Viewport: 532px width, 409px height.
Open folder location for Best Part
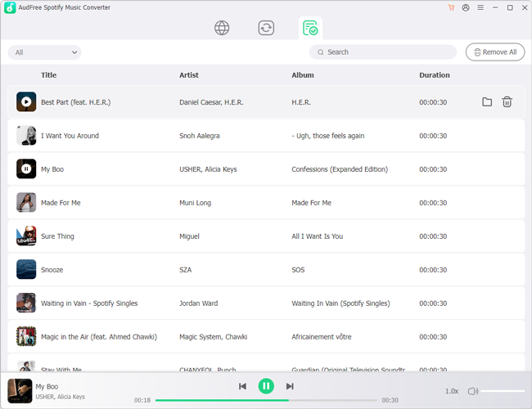tap(487, 101)
